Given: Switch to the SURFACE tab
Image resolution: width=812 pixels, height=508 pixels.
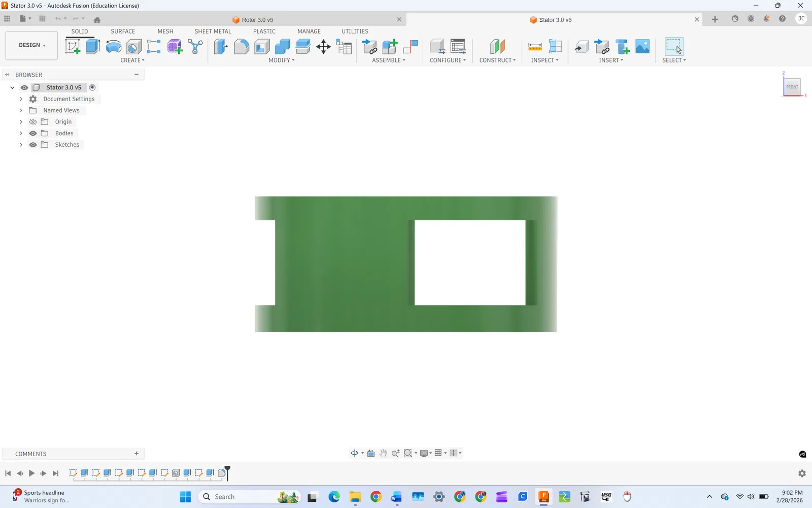Looking at the screenshot, I should [123, 31].
